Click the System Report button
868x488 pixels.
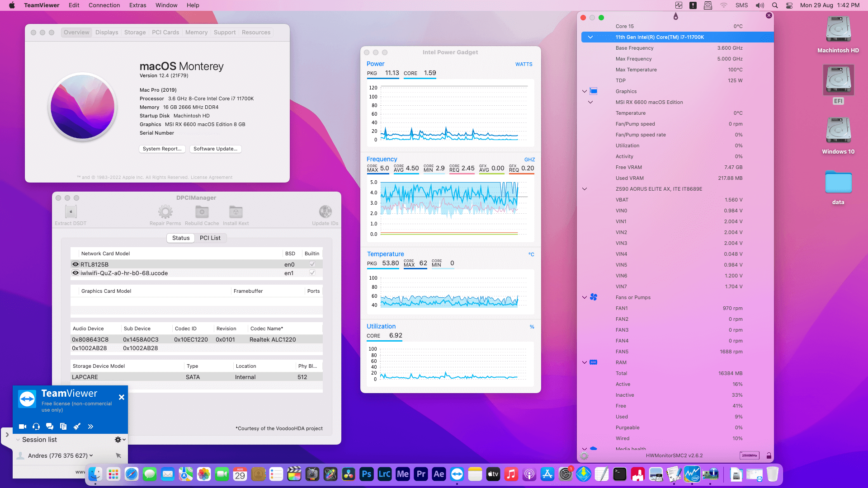click(162, 149)
